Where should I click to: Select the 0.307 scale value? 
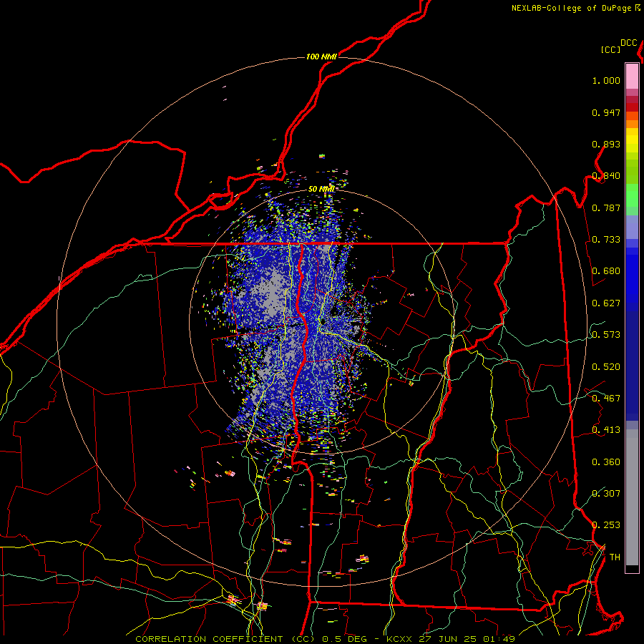tap(606, 494)
